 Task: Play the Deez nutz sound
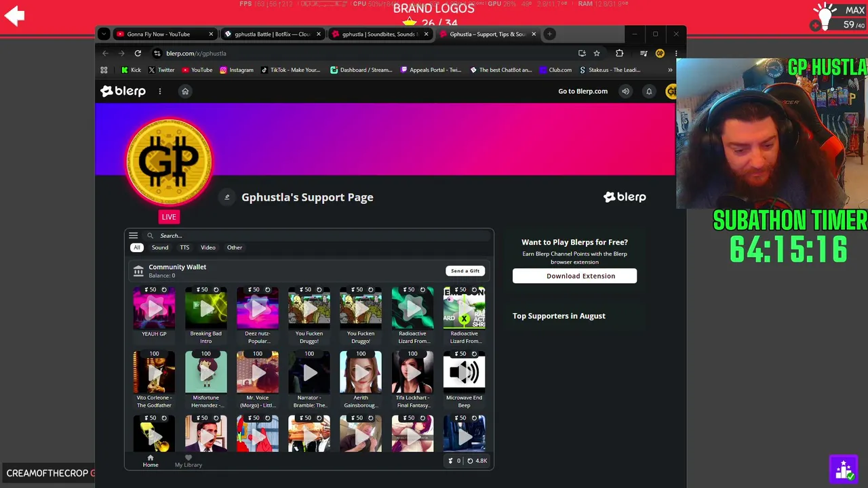click(x=258, y=309)
